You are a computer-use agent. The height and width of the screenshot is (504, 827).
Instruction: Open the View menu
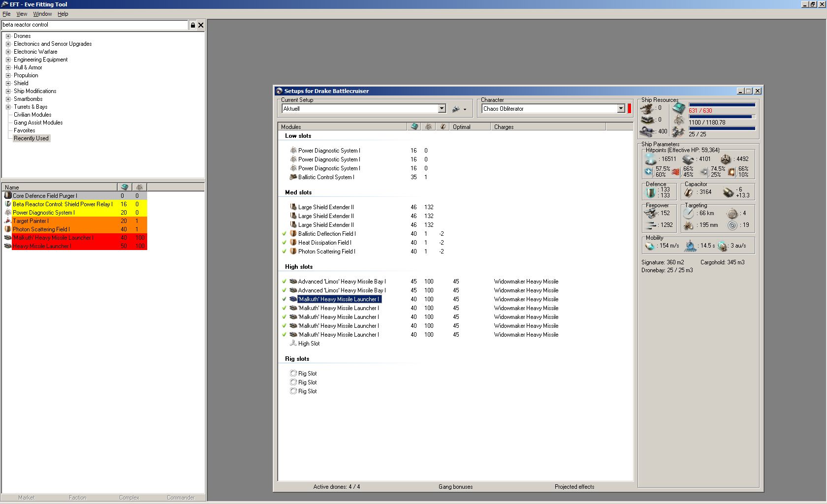click(22, 14)
